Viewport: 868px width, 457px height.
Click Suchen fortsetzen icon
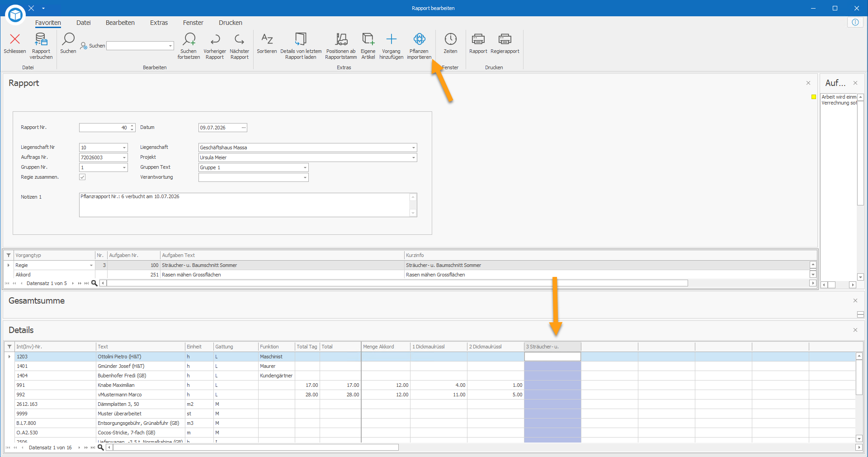tap(189, 39)
